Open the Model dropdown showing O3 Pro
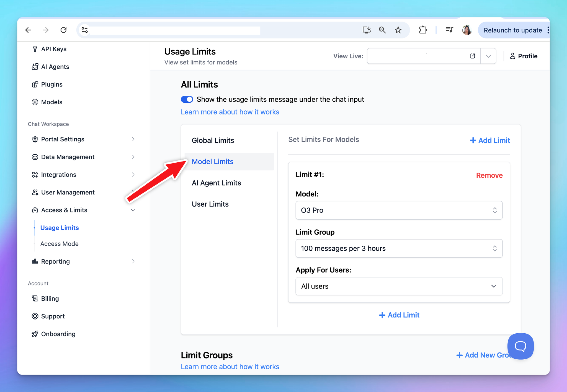Screen dimensions: 567x392 [399, 210]
